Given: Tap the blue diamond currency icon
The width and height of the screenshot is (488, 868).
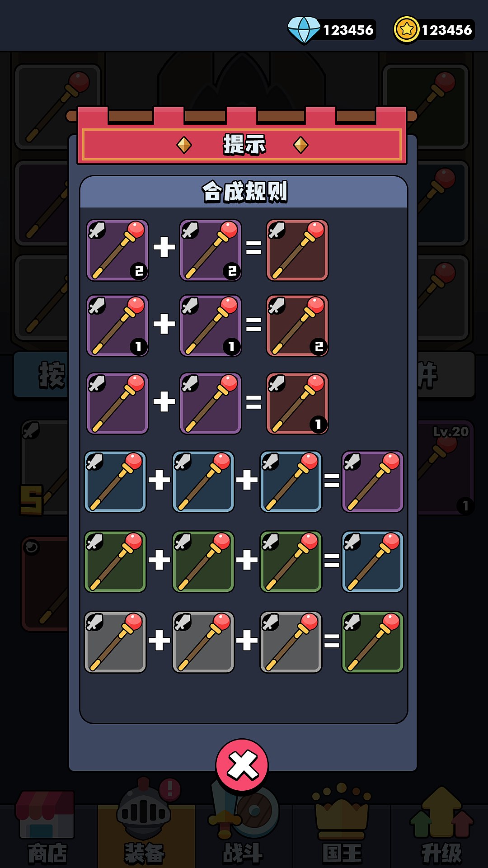Looking at the screenshot, I should [x=304, y=30].
